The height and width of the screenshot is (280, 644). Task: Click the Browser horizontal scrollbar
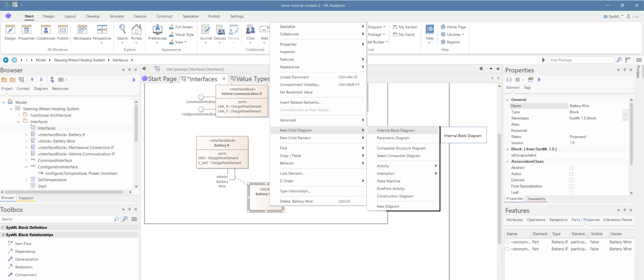coord(64,192)
